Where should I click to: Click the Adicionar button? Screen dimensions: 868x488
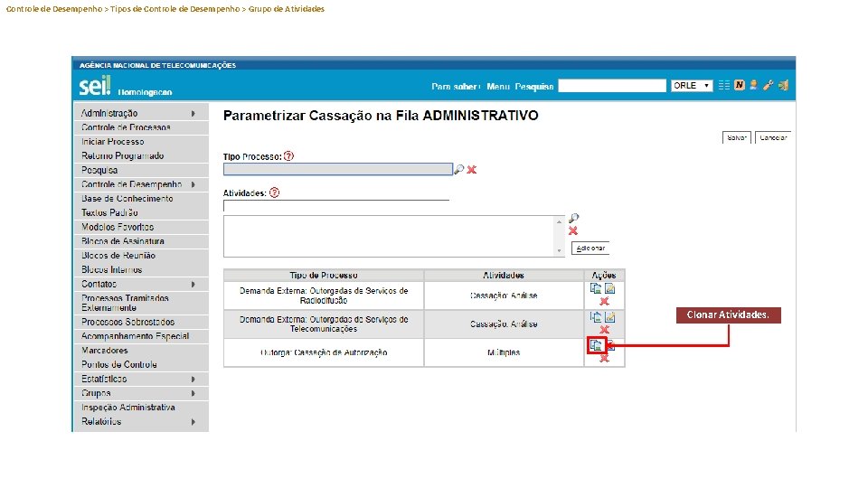(x=590, y=249)
